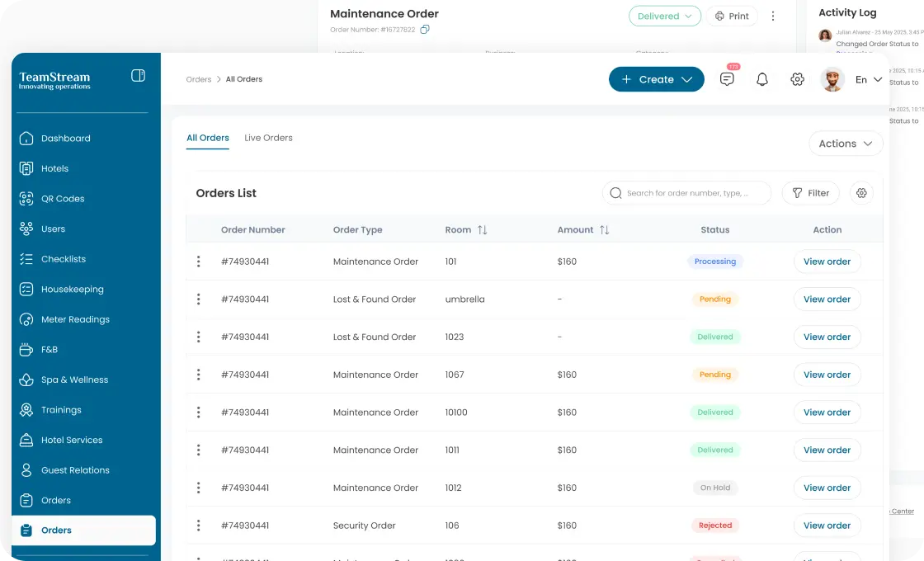Click the Filter button

(x=810, y=193)
